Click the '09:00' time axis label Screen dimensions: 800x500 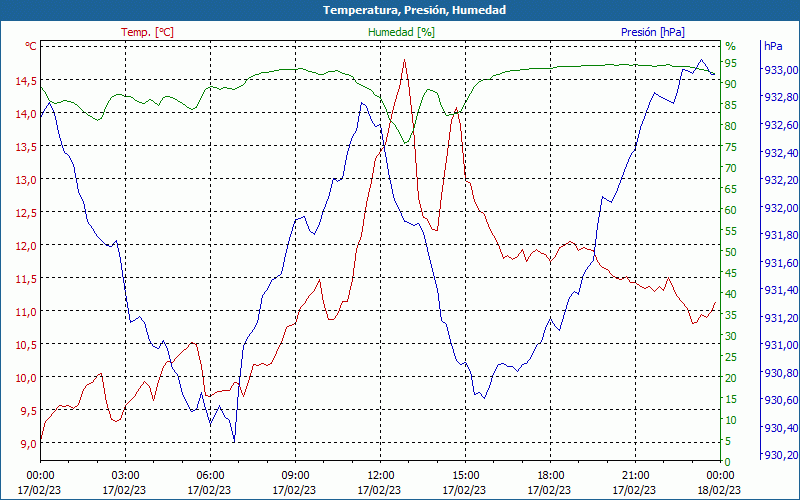click(x=295, y=476)
